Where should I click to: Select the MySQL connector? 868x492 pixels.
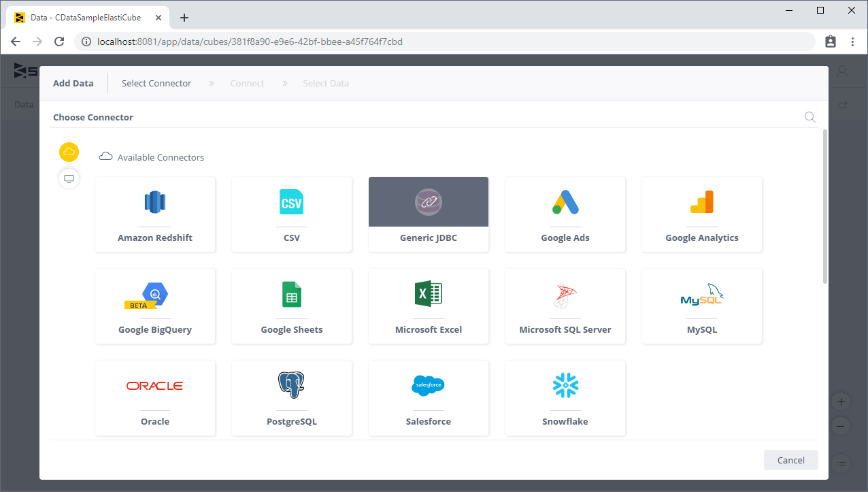tap(702, 306)
